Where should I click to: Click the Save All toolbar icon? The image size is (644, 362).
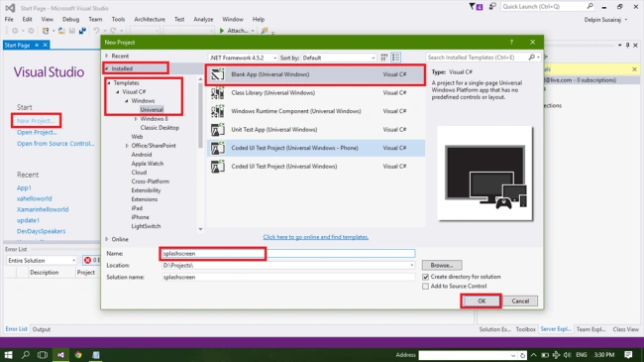point(82,31)
